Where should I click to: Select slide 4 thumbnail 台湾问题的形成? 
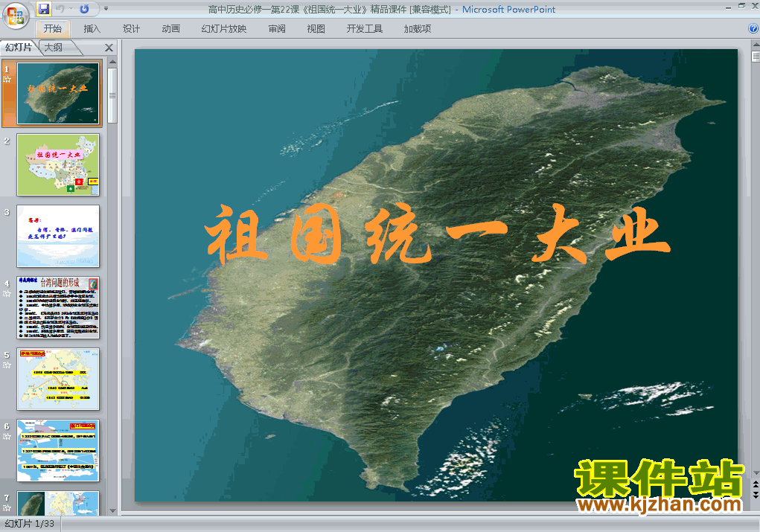pos(58,308)
